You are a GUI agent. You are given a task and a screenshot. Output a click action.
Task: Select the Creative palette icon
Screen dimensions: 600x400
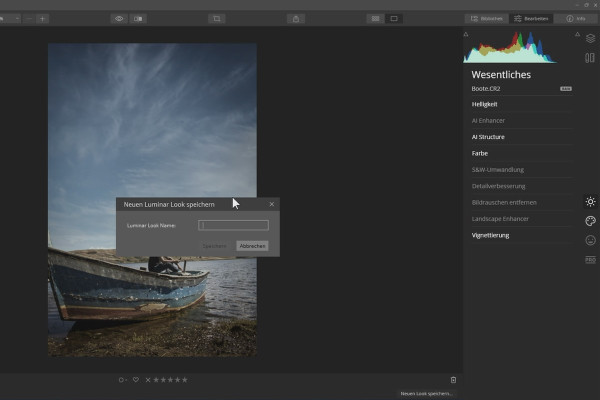tap(590, 221)
